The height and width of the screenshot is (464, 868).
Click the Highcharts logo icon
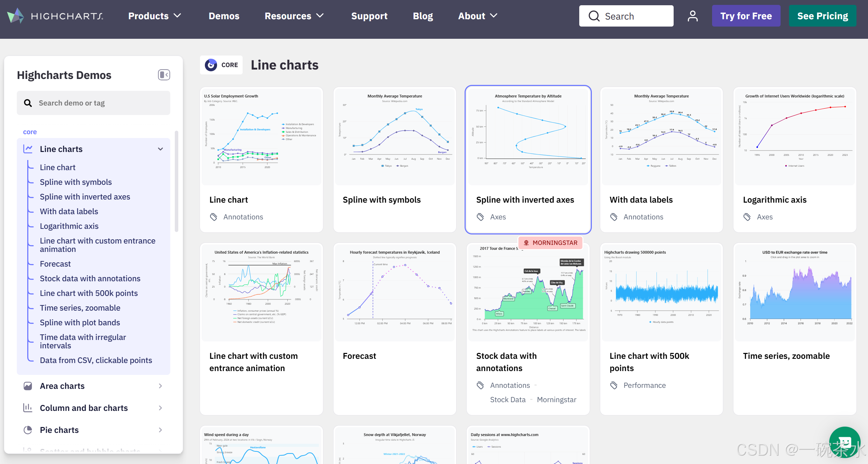[15, 15]
